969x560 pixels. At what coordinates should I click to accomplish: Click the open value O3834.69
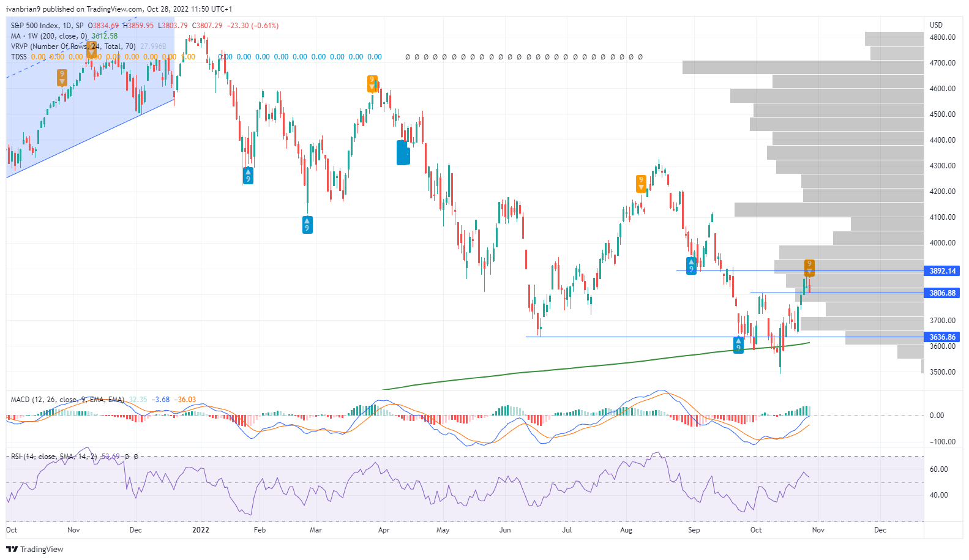coord(103,26)
